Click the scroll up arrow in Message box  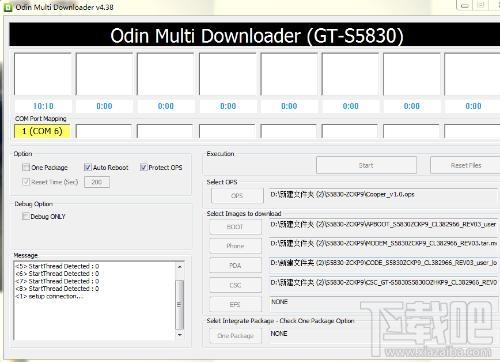click(x=179, y=267)
